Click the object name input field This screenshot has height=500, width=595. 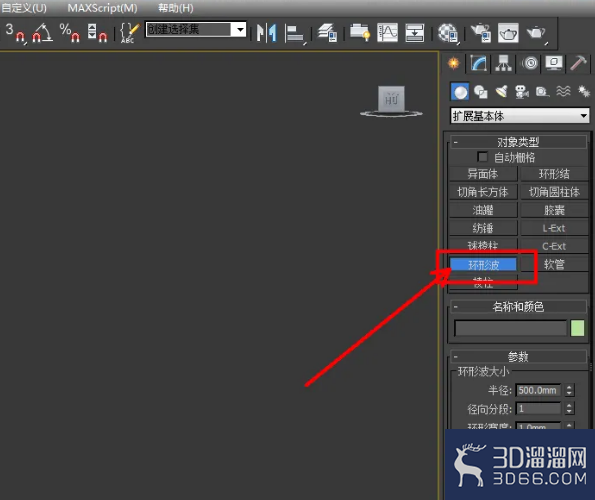(510, 328)
